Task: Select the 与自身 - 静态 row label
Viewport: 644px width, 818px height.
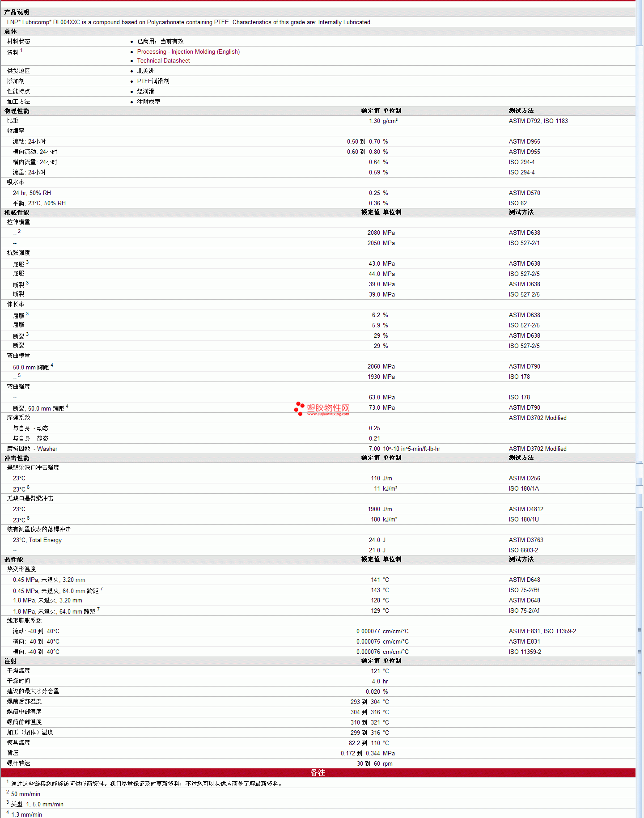Action: (30, 438)
